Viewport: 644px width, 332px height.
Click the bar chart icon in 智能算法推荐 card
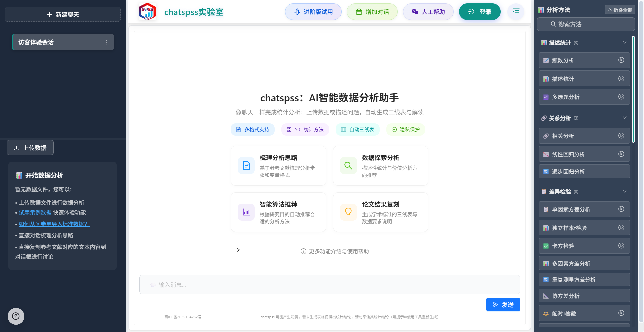tap(246, 212)
